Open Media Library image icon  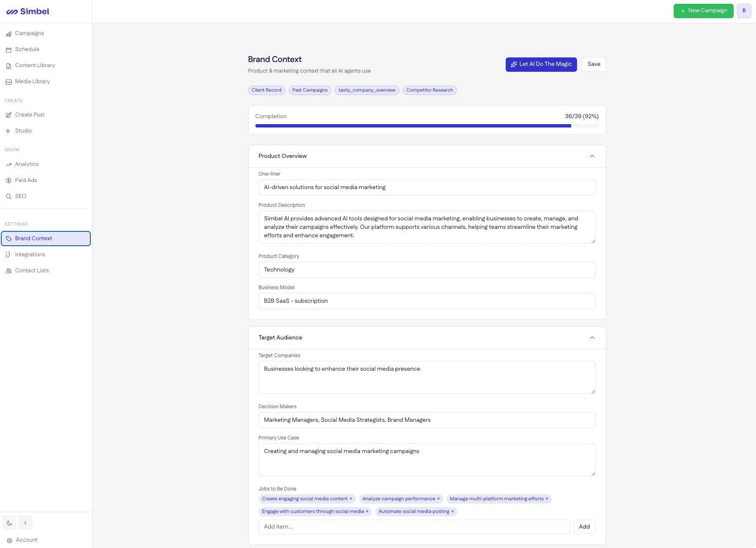click(8, 82)
